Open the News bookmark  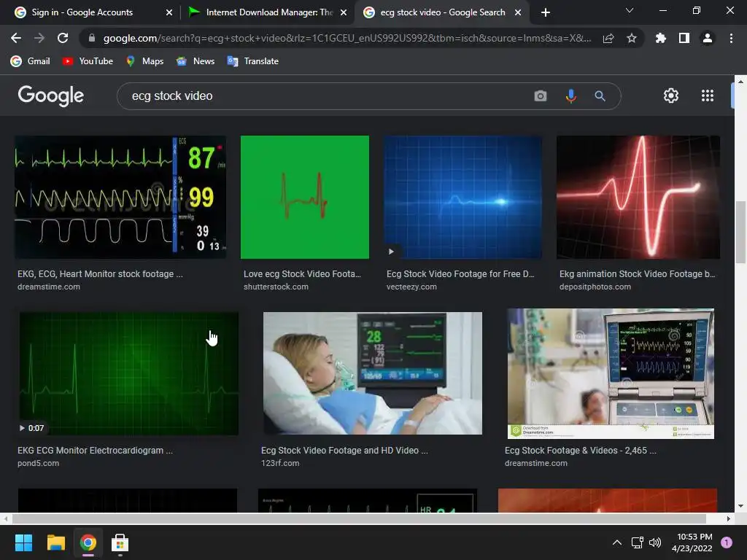[196, 61]
